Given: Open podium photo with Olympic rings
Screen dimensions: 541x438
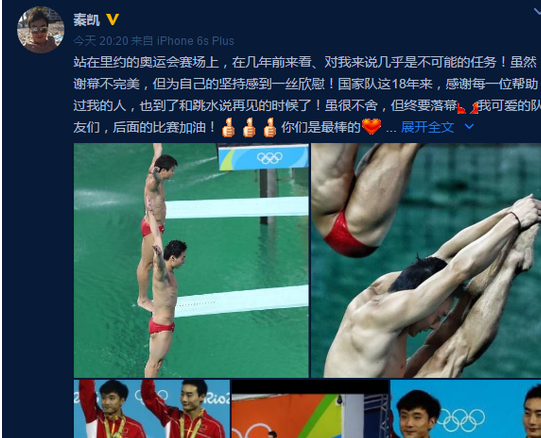Looking at the screenshot, I should pos(465,409).
